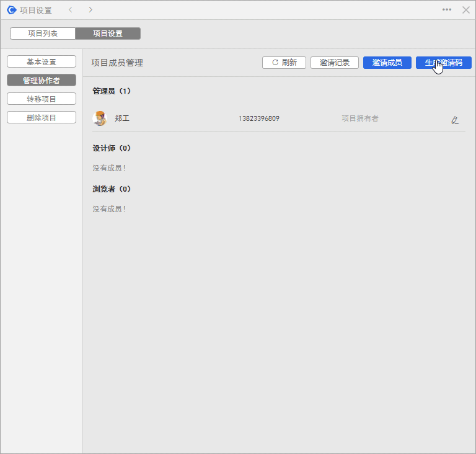Refresh the member list with 刷新
This screenshot has width=476, height=454.
coord(284,63)
